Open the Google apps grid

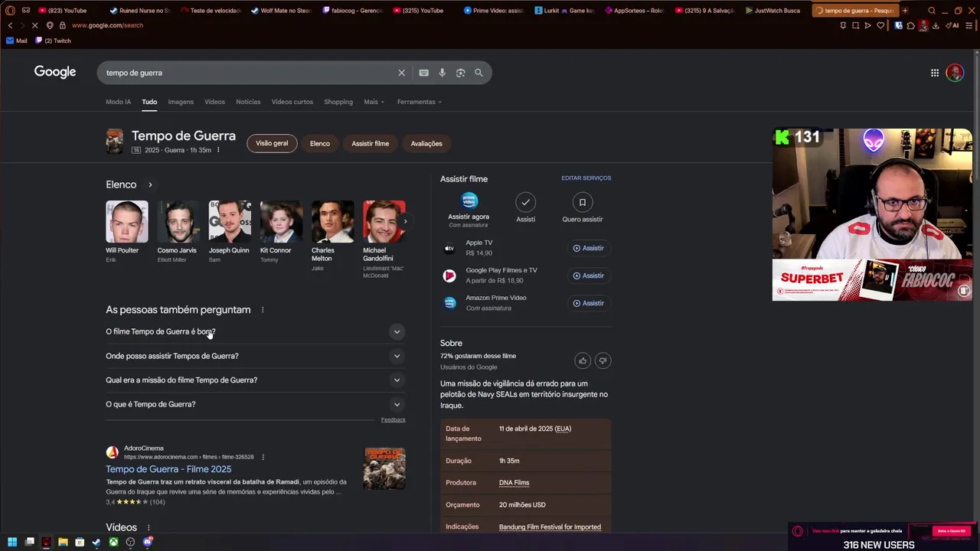(935, 73)
